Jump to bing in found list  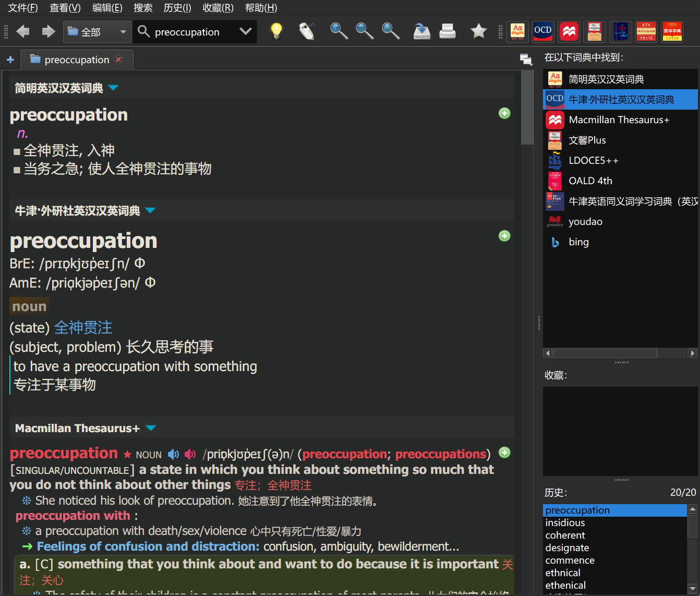(620, 242)
